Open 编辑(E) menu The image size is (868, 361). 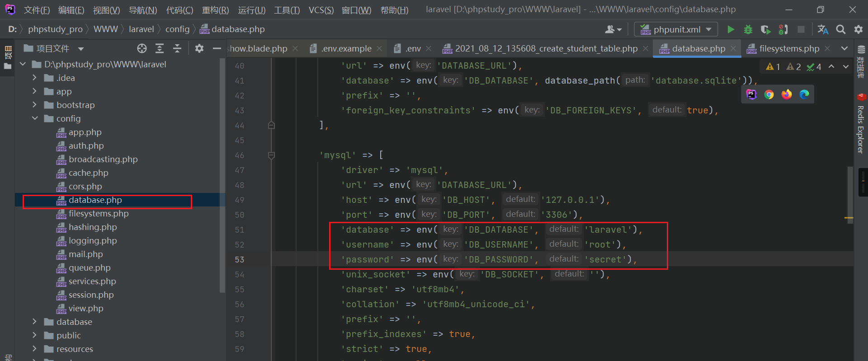[x=71, y=10]
